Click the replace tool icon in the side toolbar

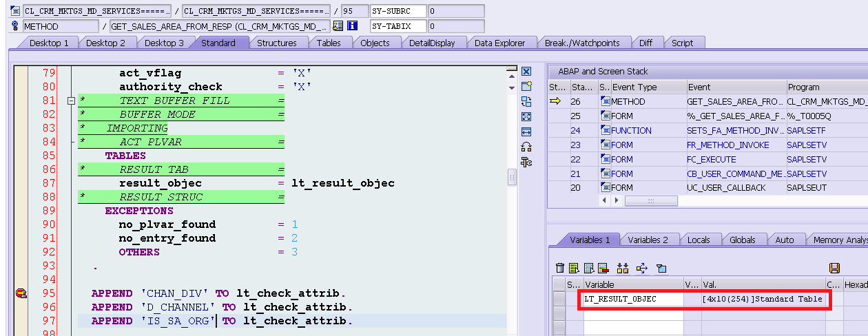point(526,102)
